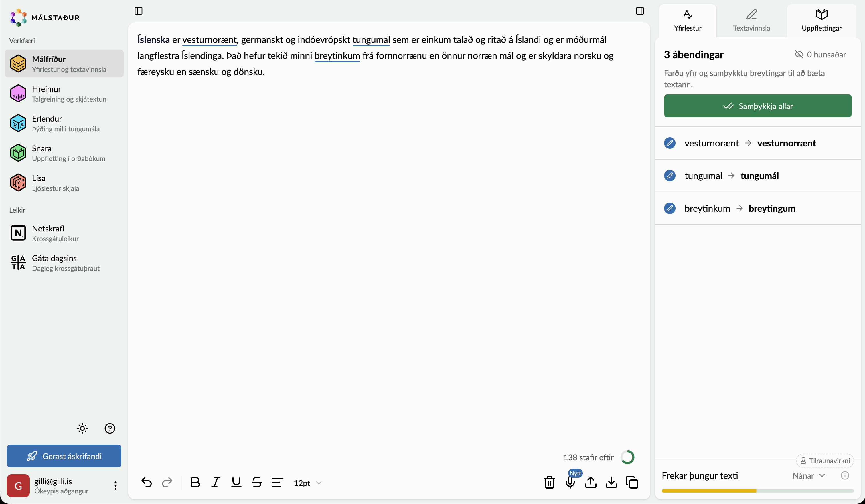Screen dimensions: 865x504
Task: Redo the last edit
Action: 167,482
